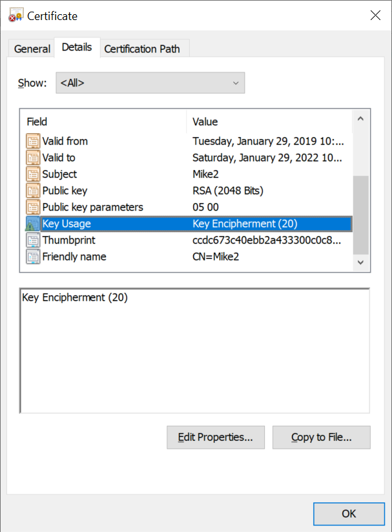Click Copy to File button
Screen dimensions: 392x532
point(321,438)
